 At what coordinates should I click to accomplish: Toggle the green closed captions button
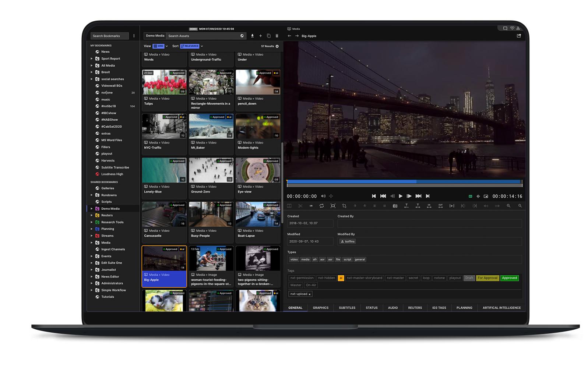point(470,196)
